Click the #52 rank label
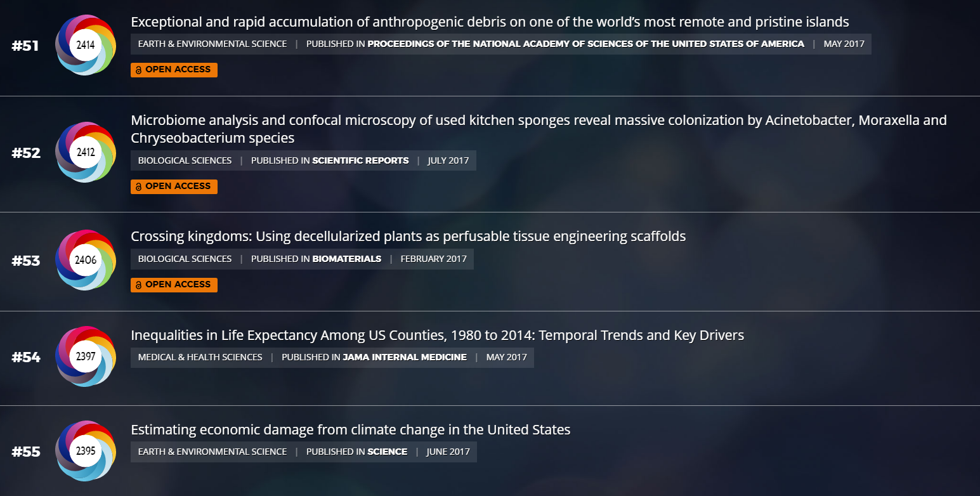This screenshot has width=980, height=496. 26,153
